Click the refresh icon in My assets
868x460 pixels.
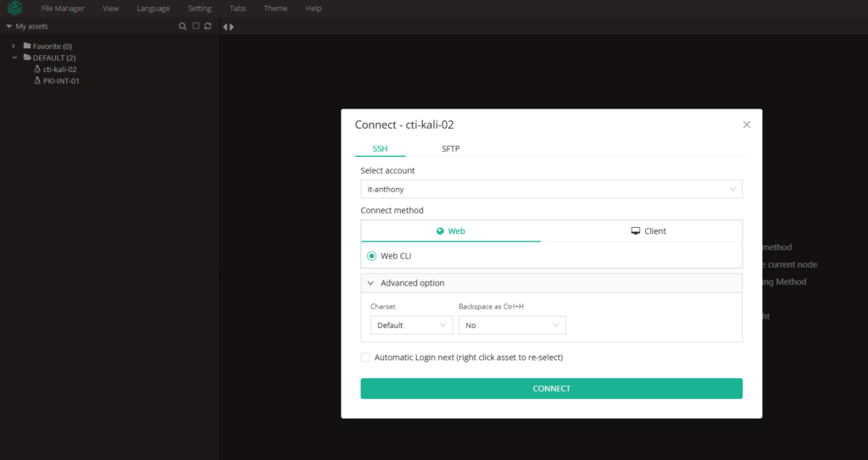click(208, 26)
